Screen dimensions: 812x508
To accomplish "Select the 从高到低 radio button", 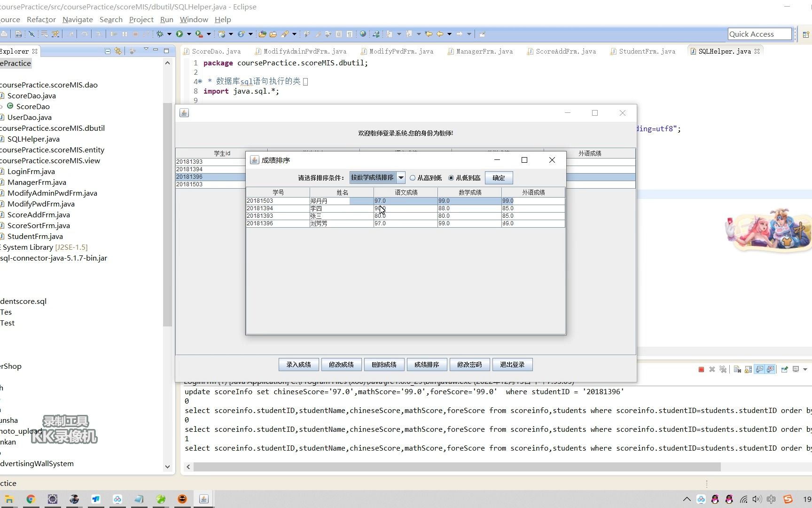I will pos(413,178).
